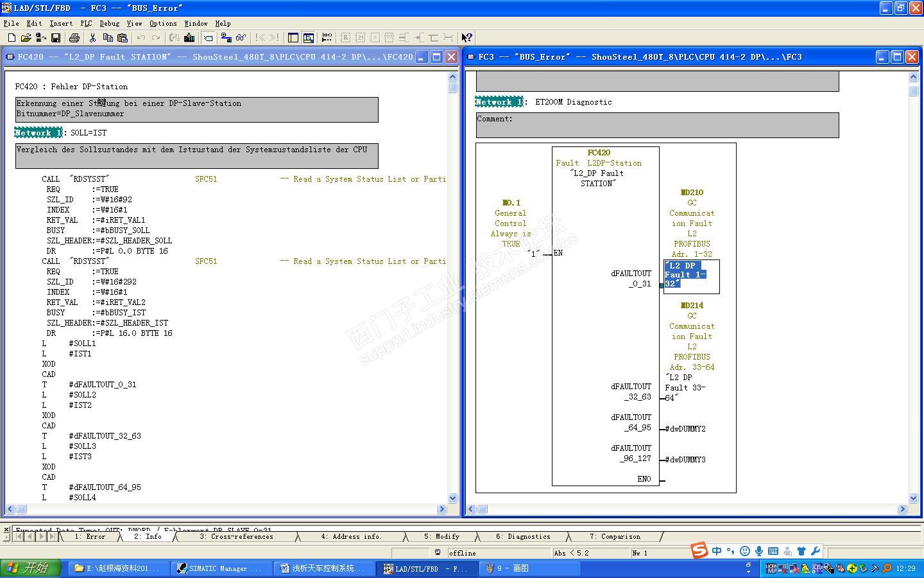
Task: Switch to the 4: Address info. tab
Action: (x=351, y=536)
